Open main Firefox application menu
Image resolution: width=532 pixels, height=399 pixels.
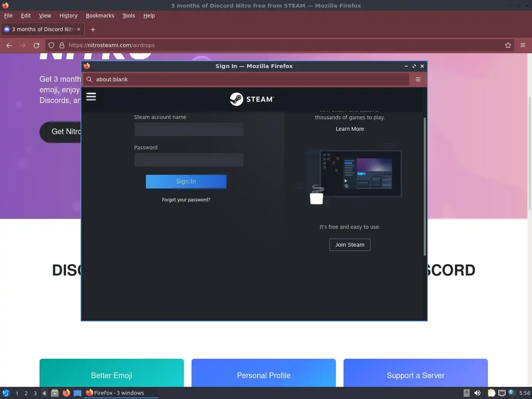[523, 45]
